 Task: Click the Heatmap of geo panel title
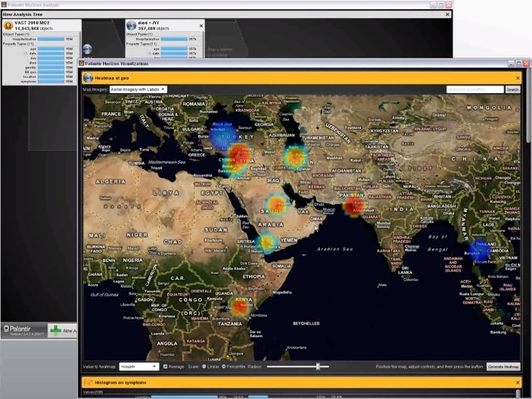[x=112, y=78]
